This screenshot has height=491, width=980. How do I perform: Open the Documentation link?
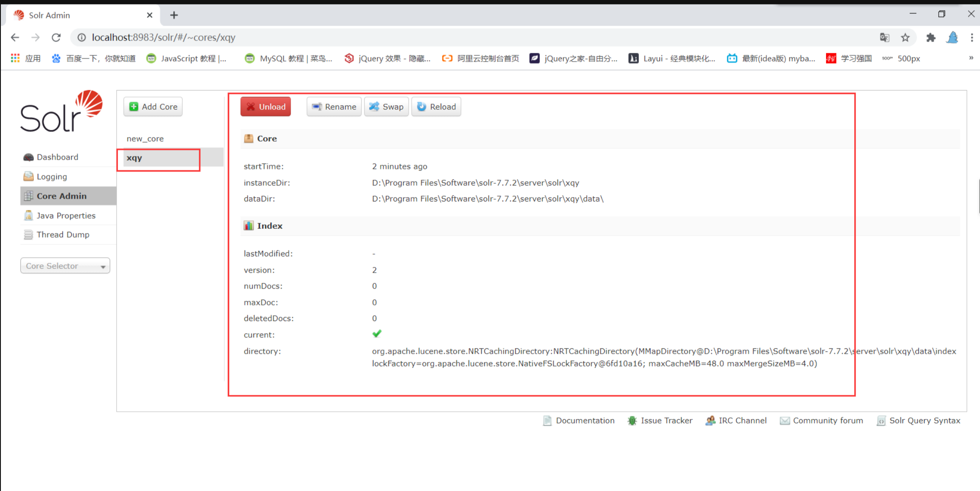584,421
